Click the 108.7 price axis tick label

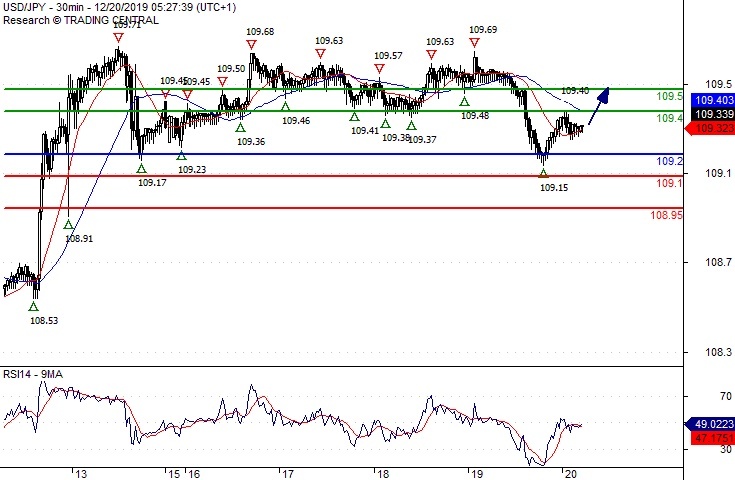[719, 262]
